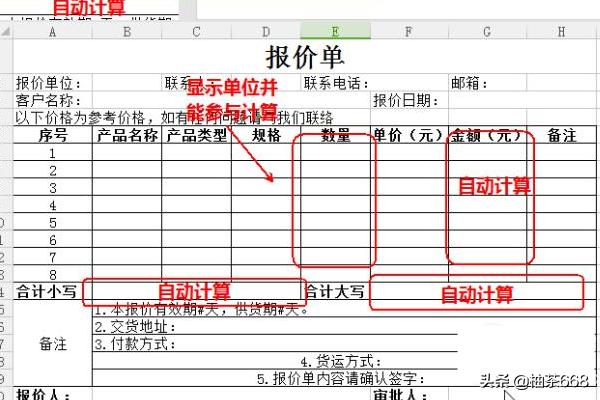Select the 联系电话 cell
600x400 pixels.
(337, 83)
